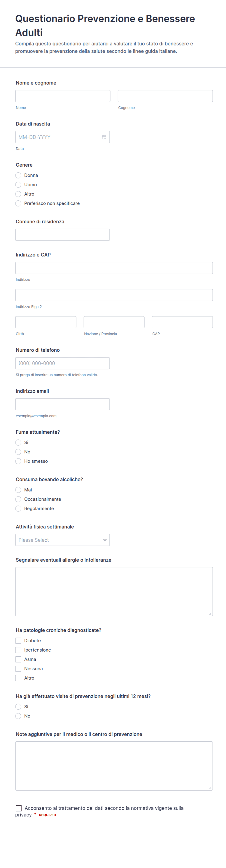Focus the Cognome text field
The height and width of the screenshot is (868, 226).
click(165, 96)
